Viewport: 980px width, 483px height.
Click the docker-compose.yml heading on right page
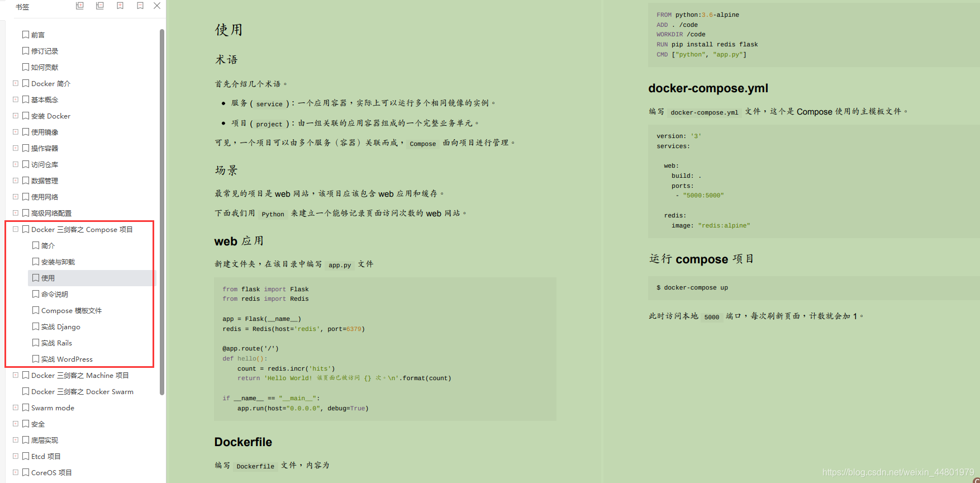[x=708, y=88]
